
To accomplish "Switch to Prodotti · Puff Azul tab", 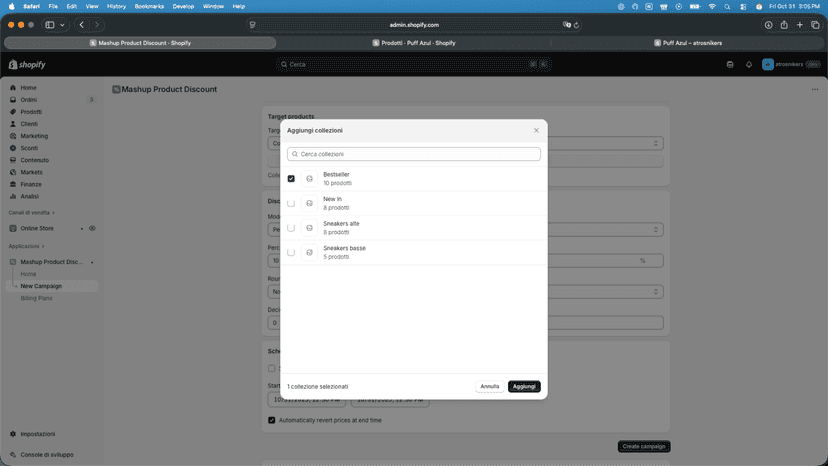I will [414, 43].
